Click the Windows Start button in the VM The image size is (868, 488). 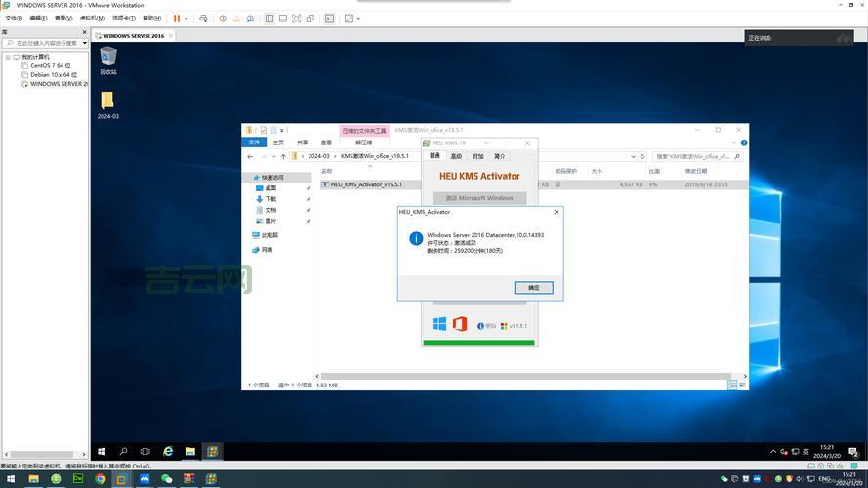point(102,451)
